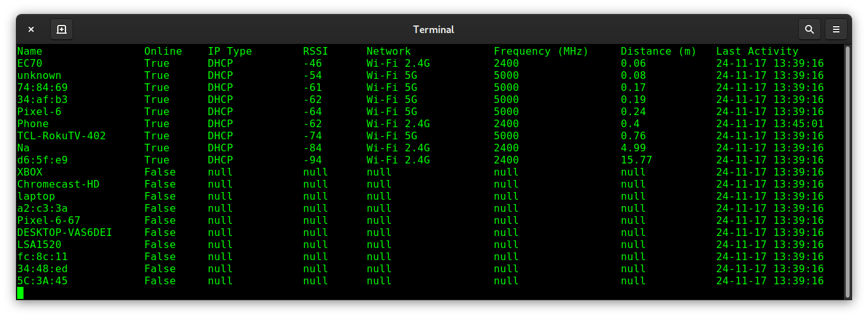Image resolution: width=868 pixels, height=318 pixels.
Task: Click the EC70 device name
Action: (x=30, y=64)
